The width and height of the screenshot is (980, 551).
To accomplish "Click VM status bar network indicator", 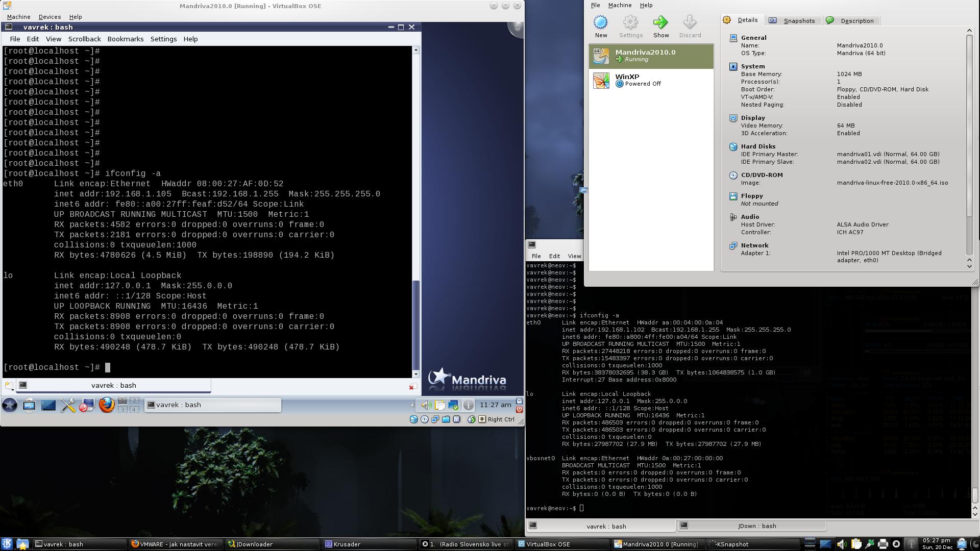I will [x=435, y=419].
